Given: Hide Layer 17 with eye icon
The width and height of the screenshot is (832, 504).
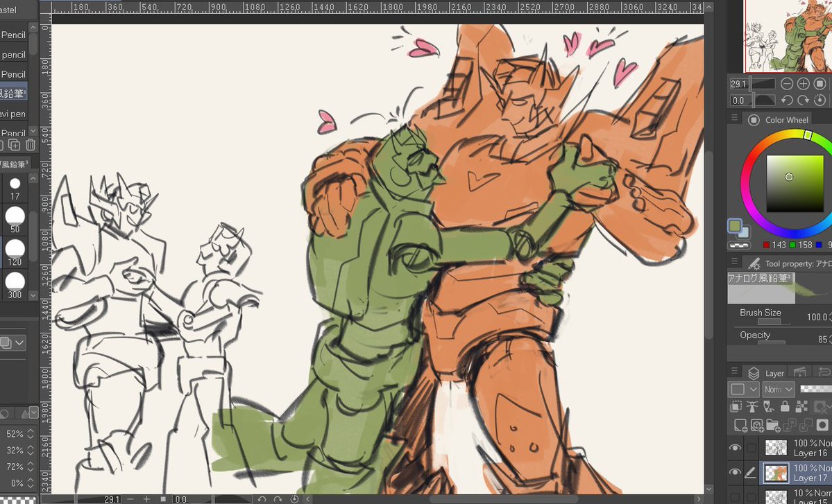Looking at the screenshot, I should [735, 472].
